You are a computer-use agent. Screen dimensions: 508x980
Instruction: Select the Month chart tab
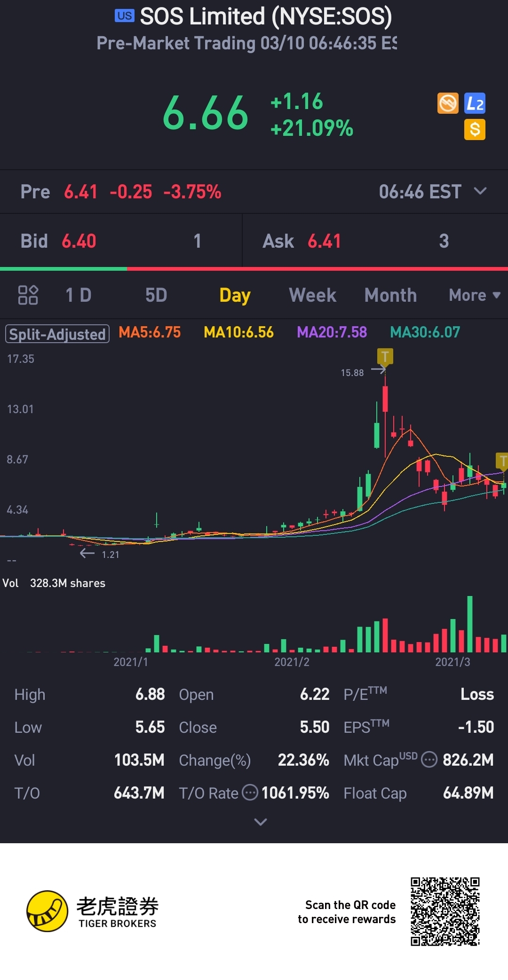390,295
